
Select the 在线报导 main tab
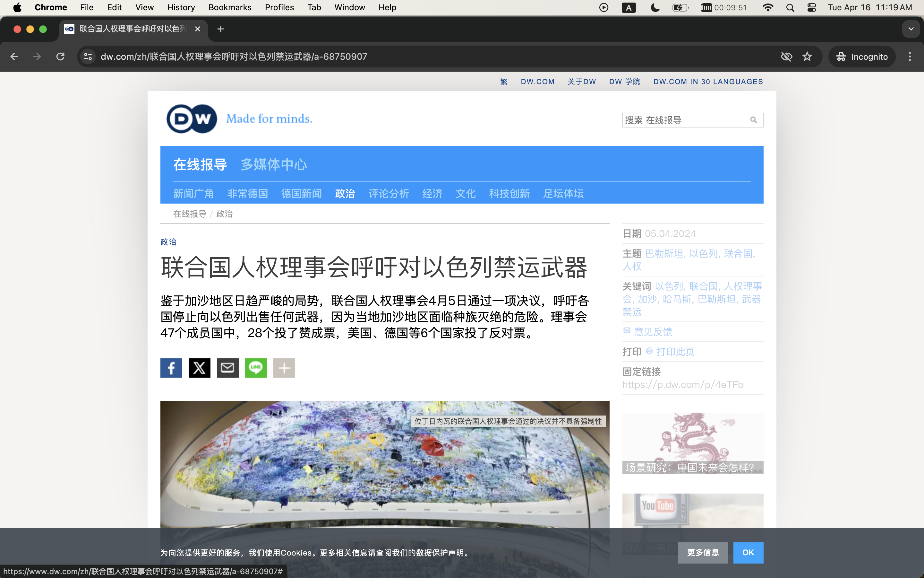click(x=200, y=164)
